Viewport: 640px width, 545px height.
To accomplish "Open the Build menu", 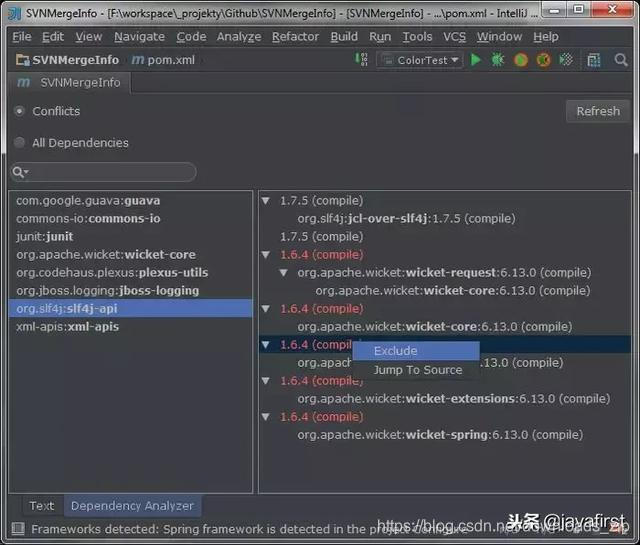I will tap(344, 37).
